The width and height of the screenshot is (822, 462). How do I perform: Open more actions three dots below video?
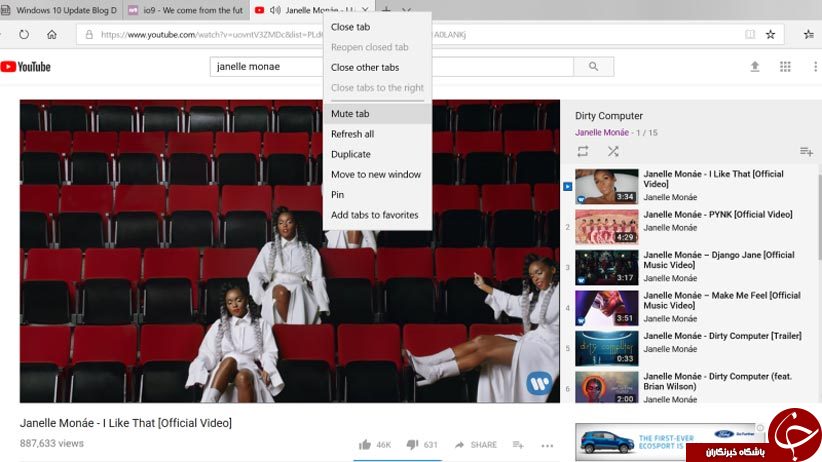(547, 445)
